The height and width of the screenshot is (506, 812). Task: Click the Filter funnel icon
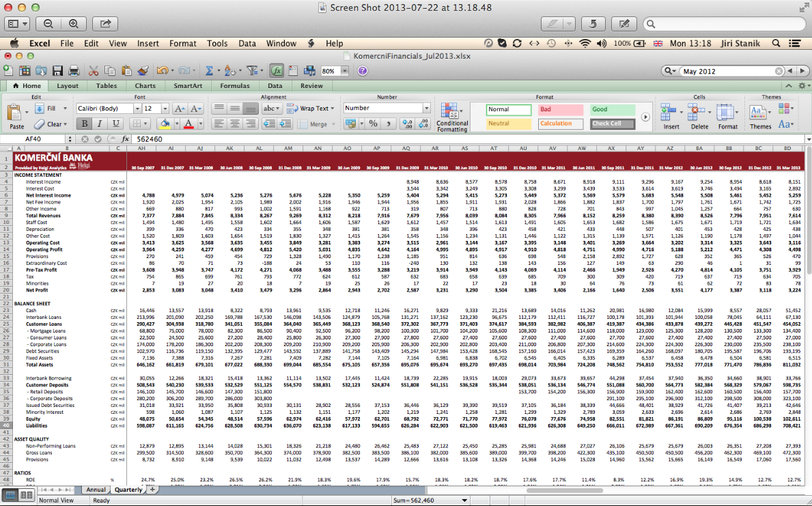[252, 71]
